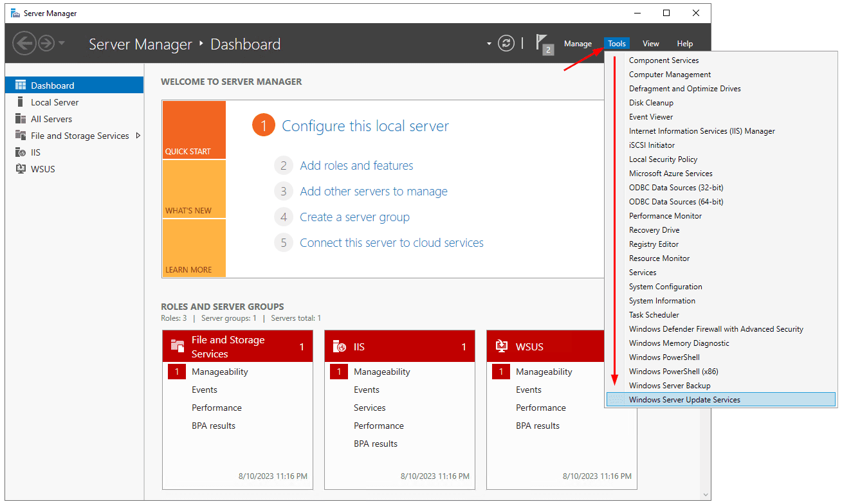Click Add roles and features link
The width and height of the screenshot is (842, 504).
pos(356,165)
